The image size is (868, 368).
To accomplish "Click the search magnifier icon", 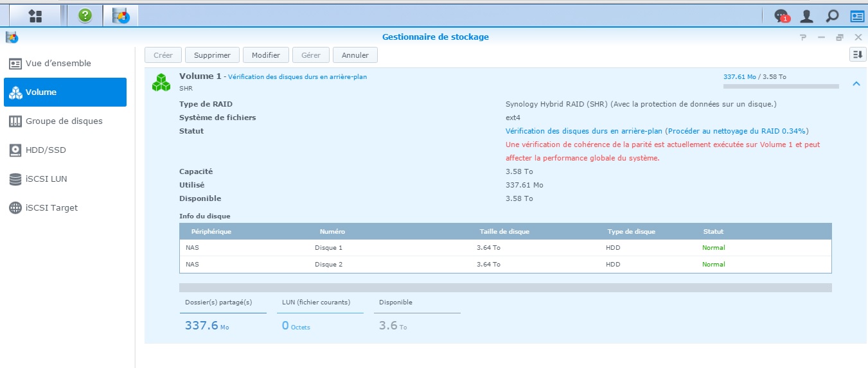I will (x=832, y=16).
